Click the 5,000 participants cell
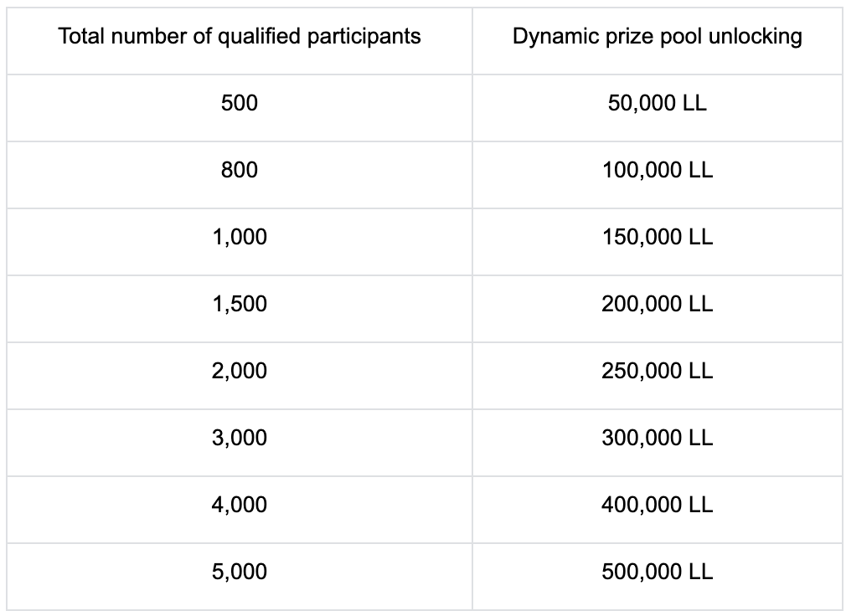Image resolution: width=846 pixels, height=616 pixels. 240,572
